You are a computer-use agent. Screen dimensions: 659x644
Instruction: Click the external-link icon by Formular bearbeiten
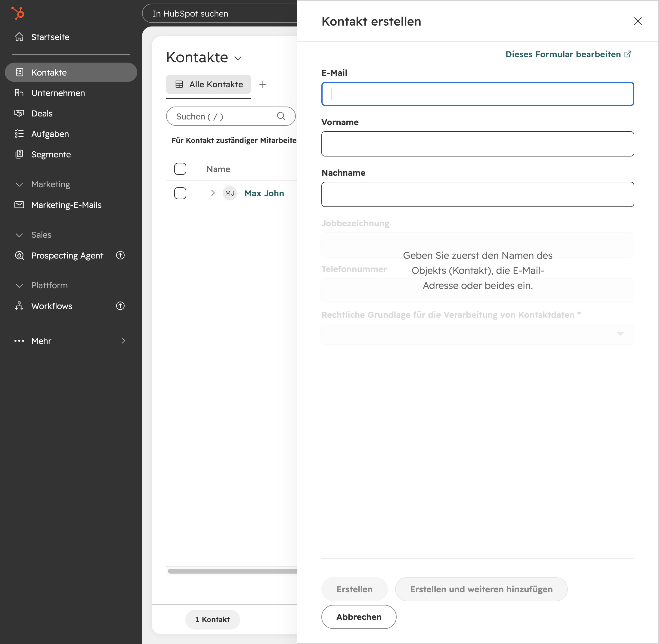tap(627, 54)
